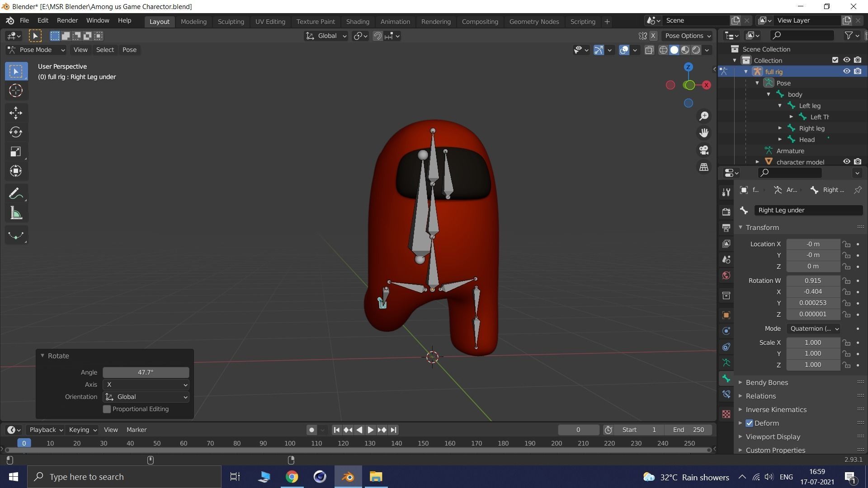Choose the Select Box tool
Image resolution: width=868 pixels, height=488 pixels.
[x=16, y=71]
